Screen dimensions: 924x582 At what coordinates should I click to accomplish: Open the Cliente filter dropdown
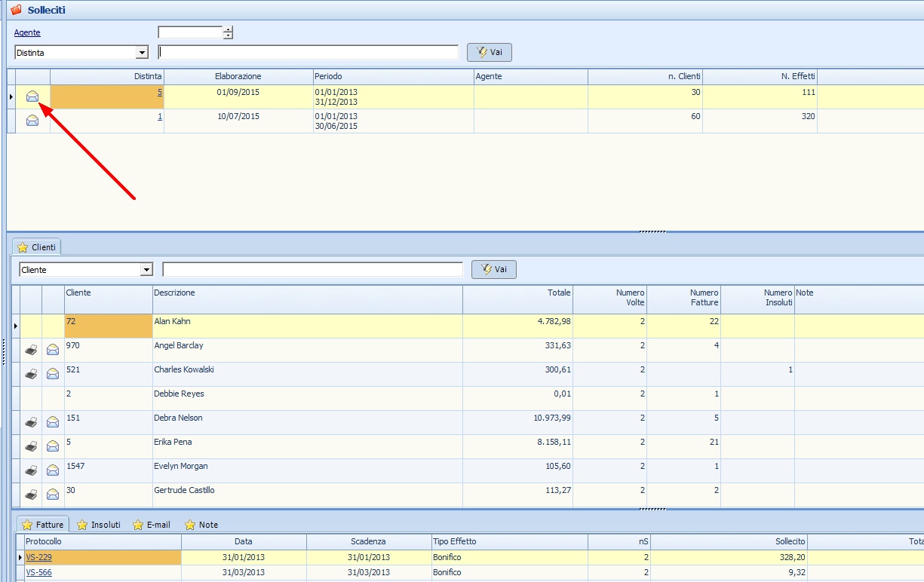coord(146,270)
